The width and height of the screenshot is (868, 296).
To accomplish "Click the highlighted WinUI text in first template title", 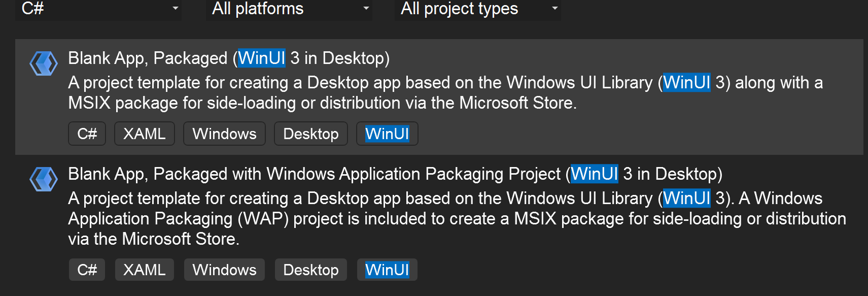I will pos(262,58).
